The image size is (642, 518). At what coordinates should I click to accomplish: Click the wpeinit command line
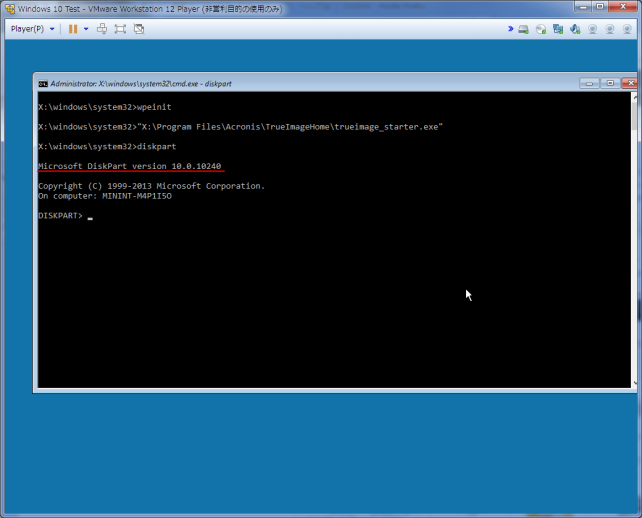(x=105, y=107)
